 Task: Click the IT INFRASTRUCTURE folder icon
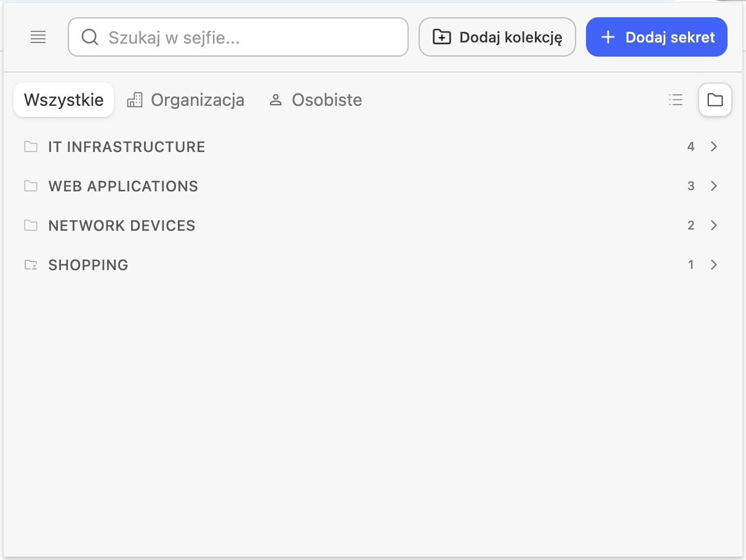tap(31, 147)
